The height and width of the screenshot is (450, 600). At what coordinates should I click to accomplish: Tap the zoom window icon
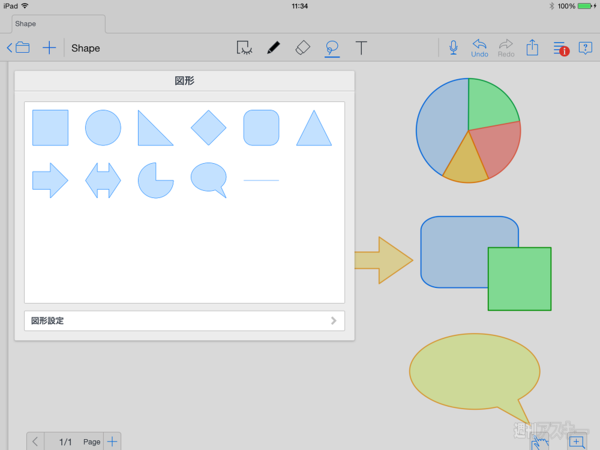point(577,442)
